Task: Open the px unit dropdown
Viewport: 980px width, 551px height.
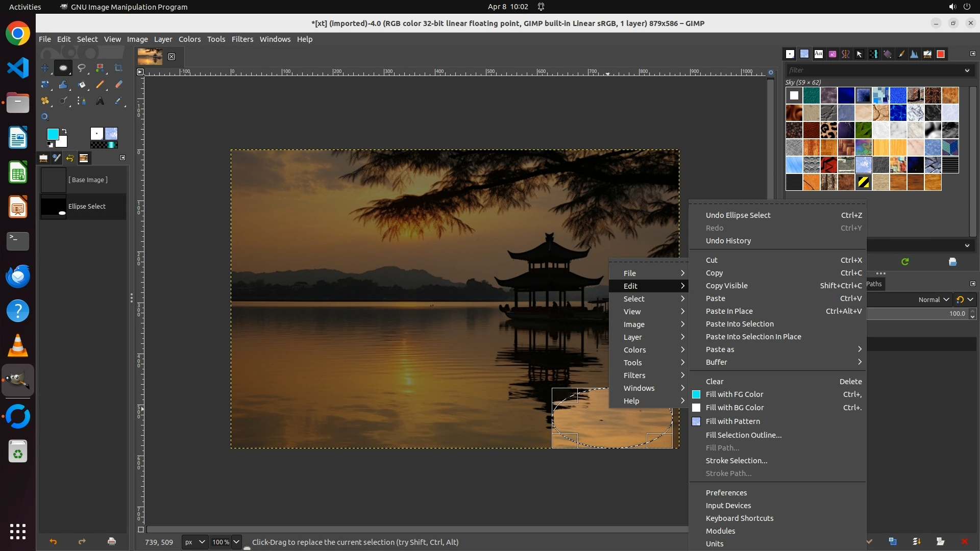Action: pyautogui.click(x=194, y=542)
